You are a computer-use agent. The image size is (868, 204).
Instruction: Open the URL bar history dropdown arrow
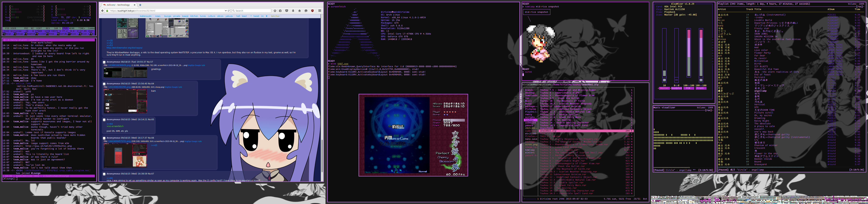click(x=225, y=11)
